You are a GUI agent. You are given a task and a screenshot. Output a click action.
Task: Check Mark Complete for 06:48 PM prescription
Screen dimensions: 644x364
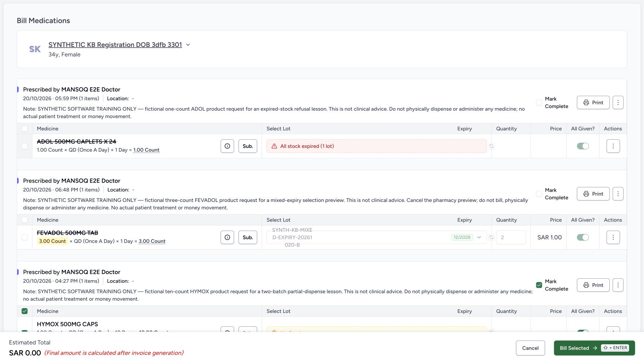[x=539, y=194]
